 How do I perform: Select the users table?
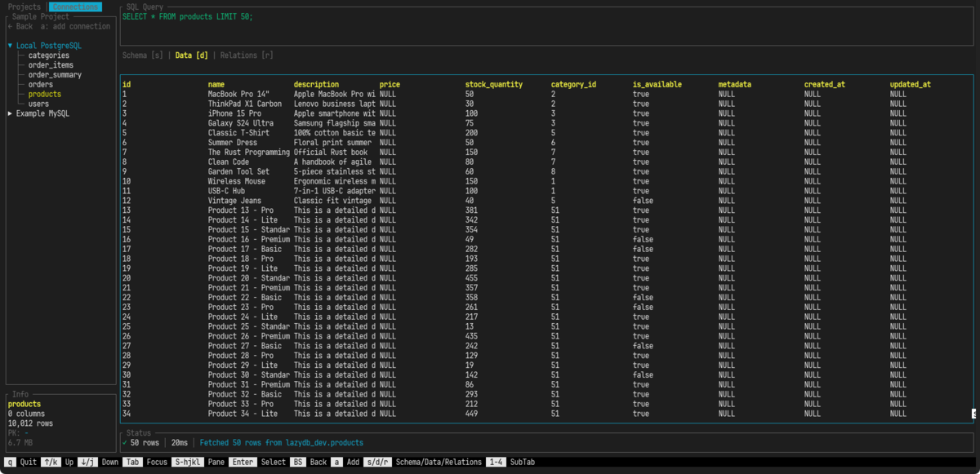38,104
